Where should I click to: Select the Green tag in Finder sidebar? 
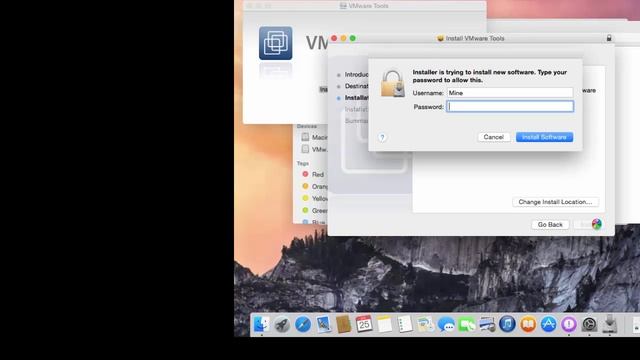314,211
